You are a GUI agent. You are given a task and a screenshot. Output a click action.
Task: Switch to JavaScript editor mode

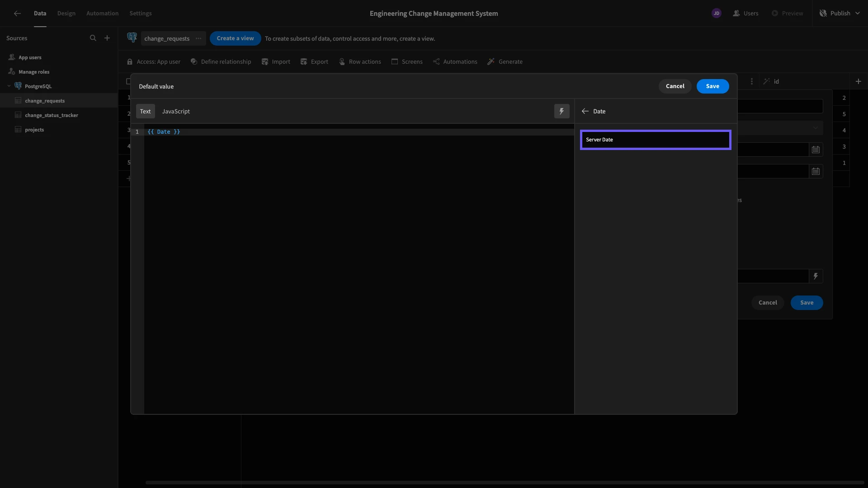(x=176, y=111)
